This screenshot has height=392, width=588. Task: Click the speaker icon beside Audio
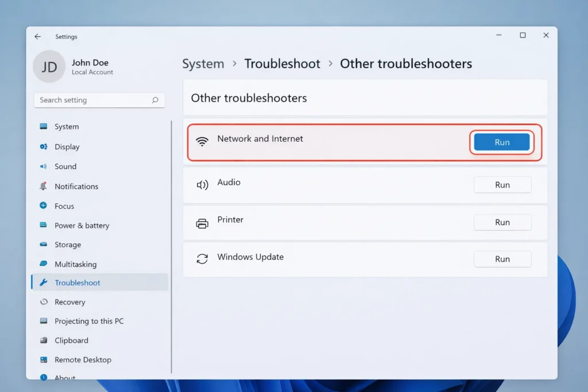pyautogui.click(x=202, y=184)
